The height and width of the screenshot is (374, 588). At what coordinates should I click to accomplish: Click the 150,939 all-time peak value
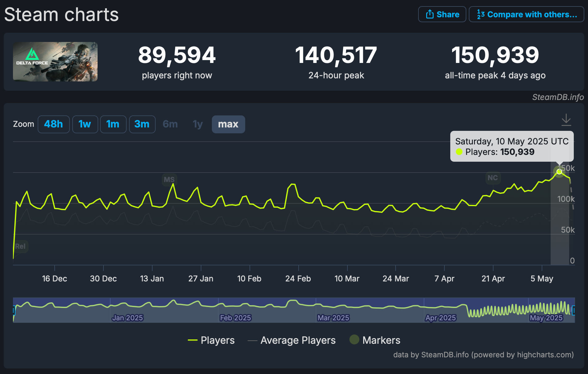[x=495, y=56]
